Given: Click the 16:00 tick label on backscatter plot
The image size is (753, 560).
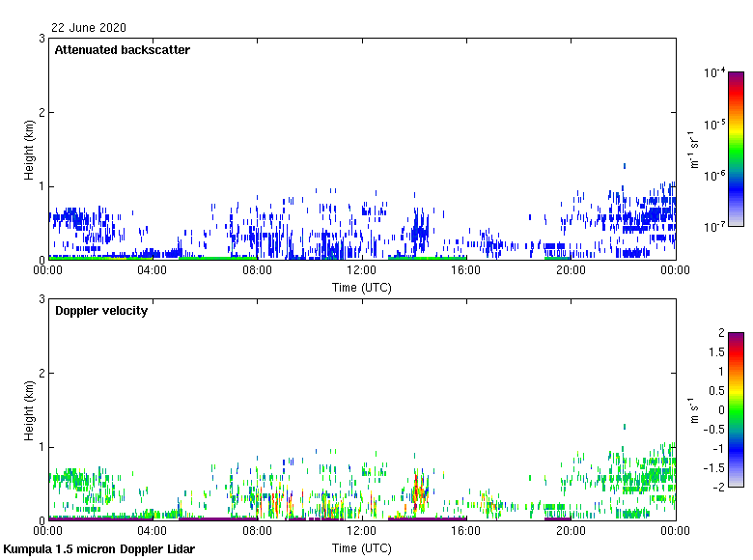Looking at the screenshot, I should coord(466,270).
